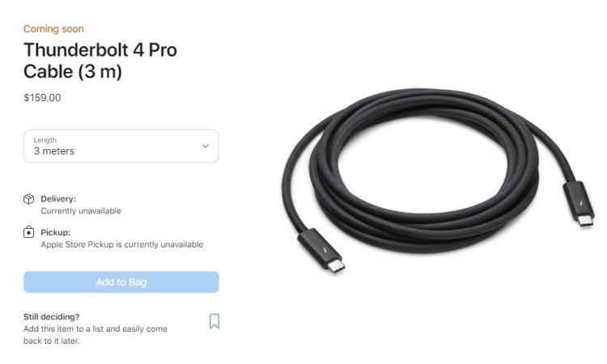Click the 'Still deciding?' heading

tap(52, 317)
